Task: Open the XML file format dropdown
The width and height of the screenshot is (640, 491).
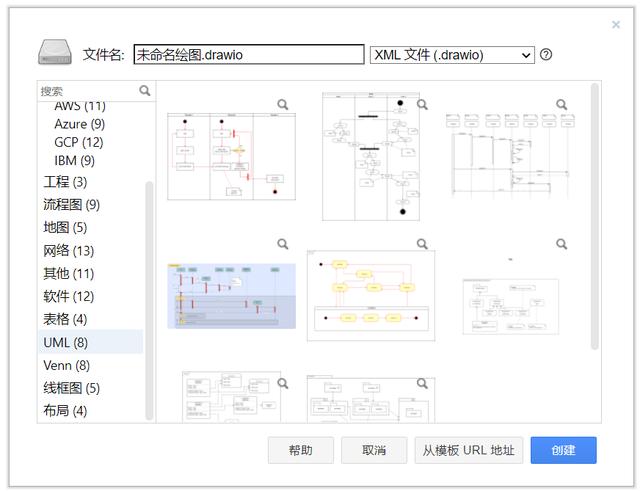Action: point(452,55)
